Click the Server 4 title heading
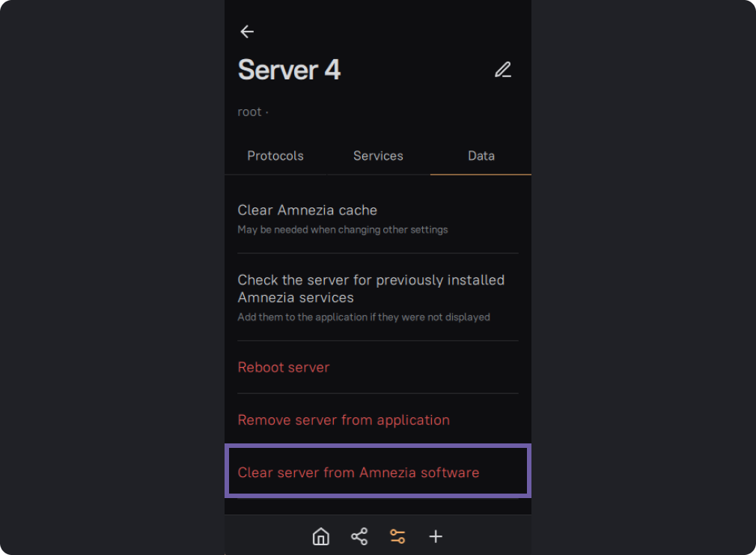The width and height of the screenshot is (756, 555). [289, 70]
